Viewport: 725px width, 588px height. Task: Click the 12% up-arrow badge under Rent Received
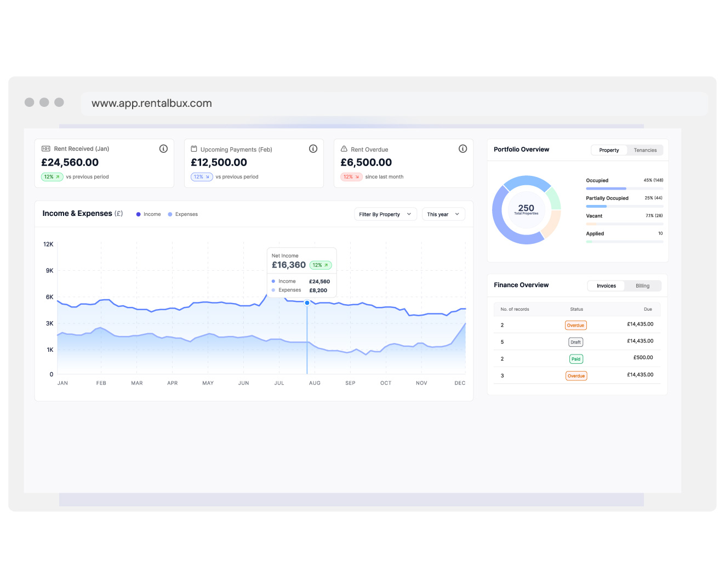pos(52,177)
